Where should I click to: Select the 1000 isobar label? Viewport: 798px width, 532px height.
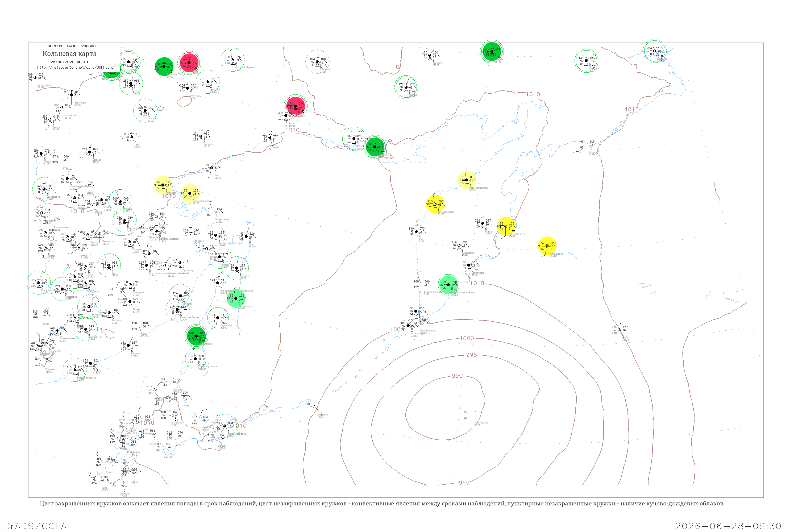tap(467, 338)
